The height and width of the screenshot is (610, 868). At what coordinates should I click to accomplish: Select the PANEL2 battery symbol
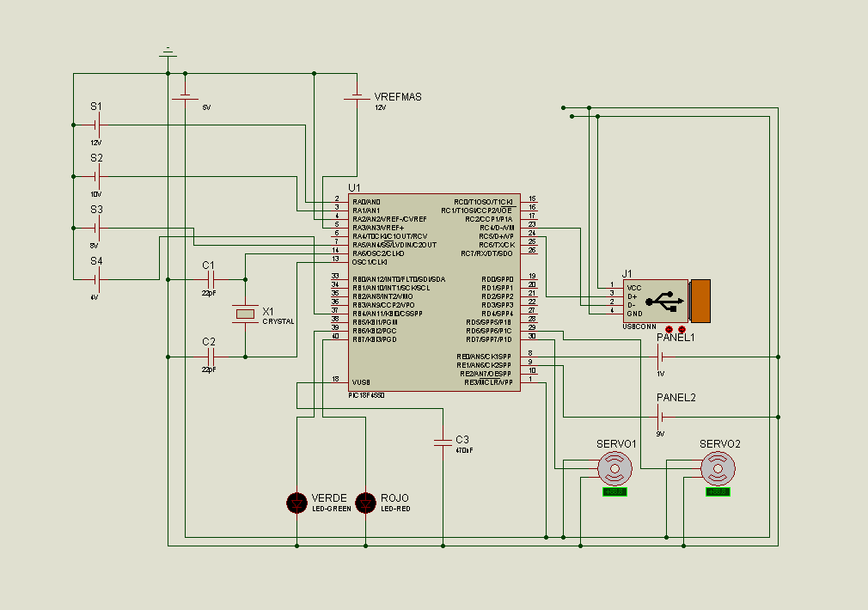[x=660, y=417]
